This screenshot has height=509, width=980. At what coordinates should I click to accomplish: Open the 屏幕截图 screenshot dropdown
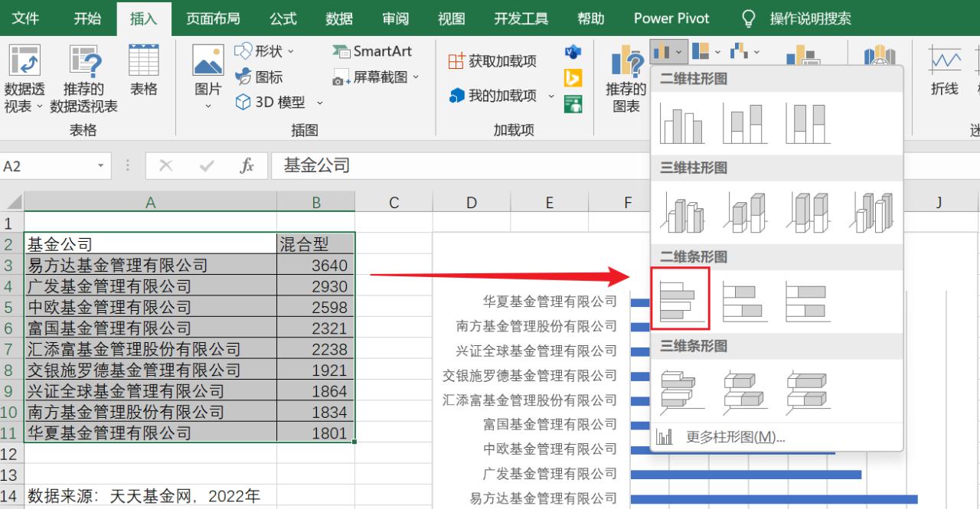coord(377,77)
